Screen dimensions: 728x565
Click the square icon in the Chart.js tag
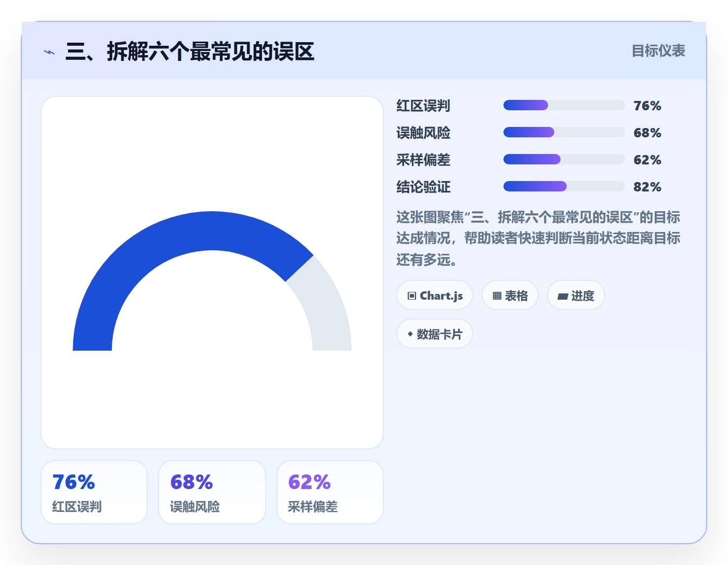click(x=412, y=296)
